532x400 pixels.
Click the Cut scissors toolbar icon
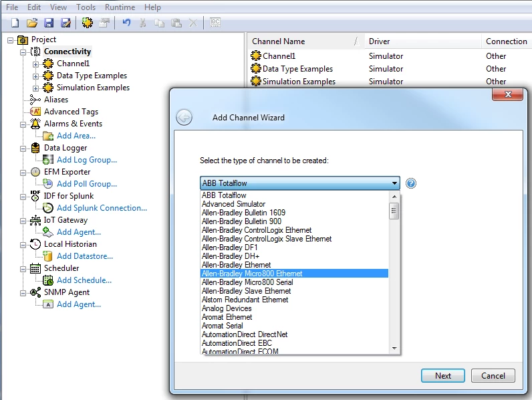pyautogui.click(x=143, y=23)
